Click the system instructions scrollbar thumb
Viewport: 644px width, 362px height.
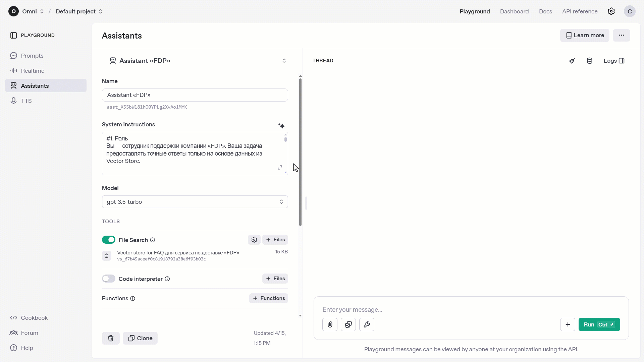(x=285, y=139)
